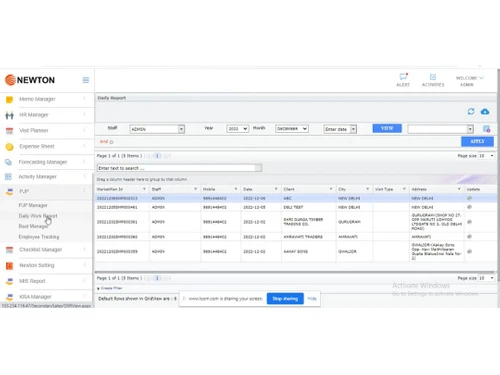500x375 pixels.
Task: Click the Forecasting Manager sidebar icon
Action: point(8,162)
